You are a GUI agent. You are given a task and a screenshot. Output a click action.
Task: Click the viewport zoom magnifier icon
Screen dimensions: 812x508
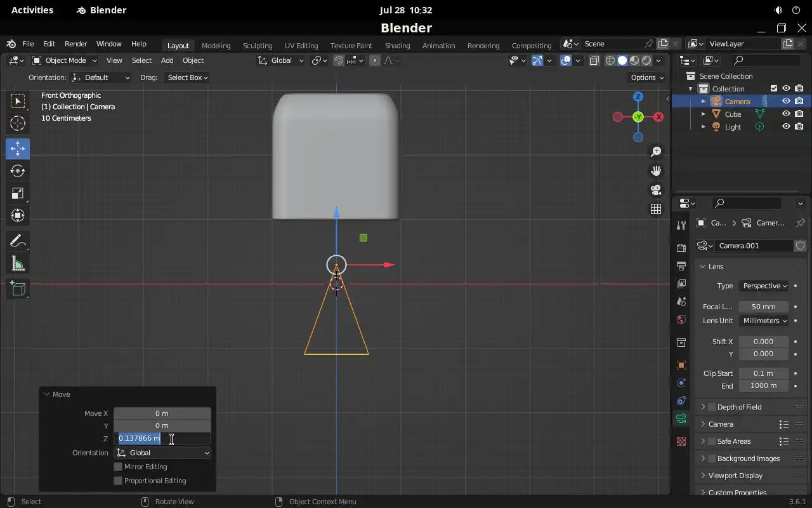656,152
